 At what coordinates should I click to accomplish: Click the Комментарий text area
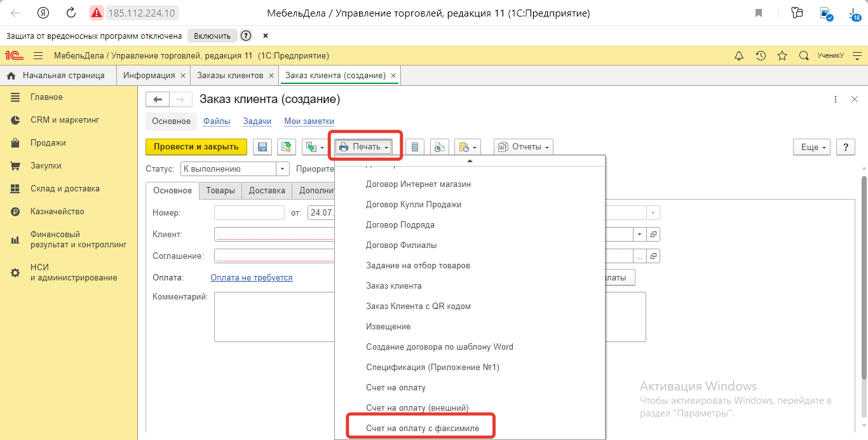click(x=430, y=317)
